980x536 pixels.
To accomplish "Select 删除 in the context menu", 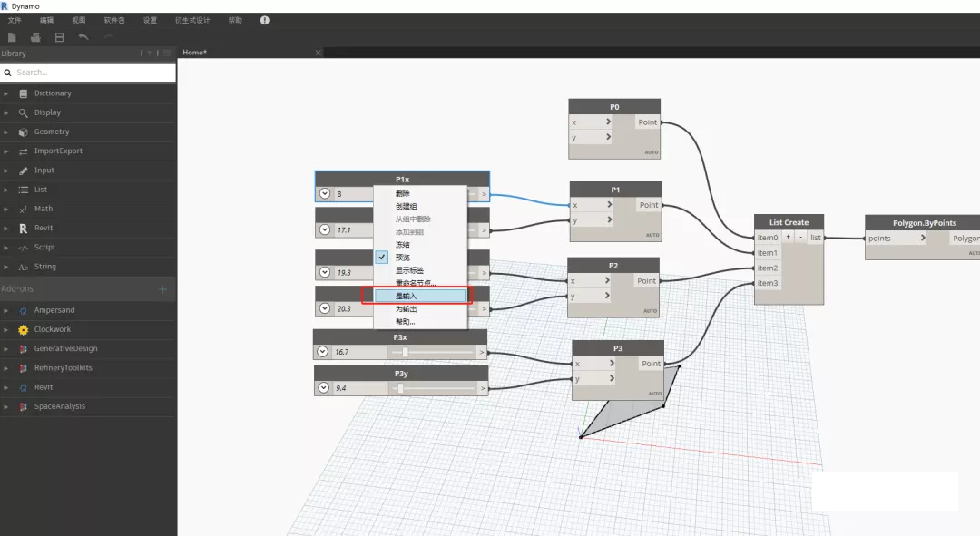I will pyautogui.click(x=403, y=194).
